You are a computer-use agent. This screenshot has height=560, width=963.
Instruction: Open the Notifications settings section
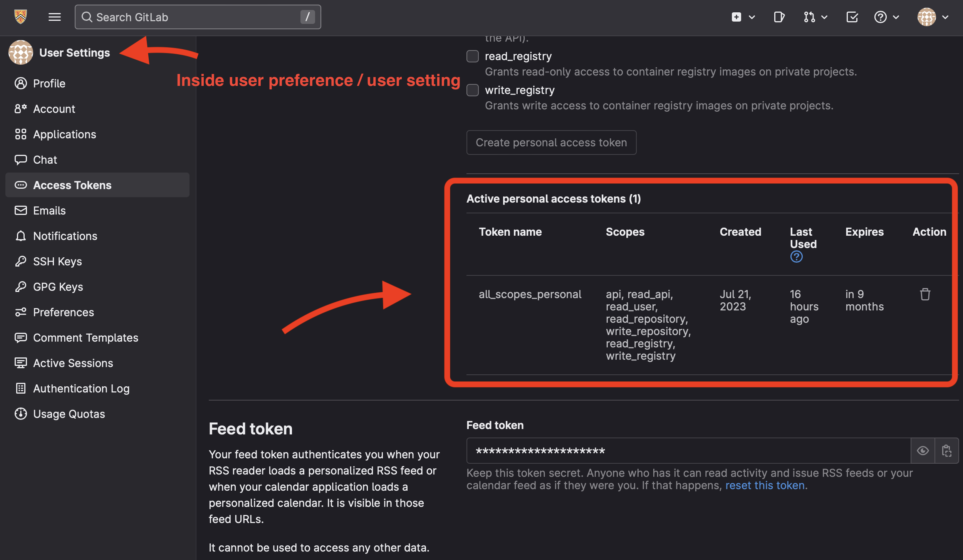coord(65,236)
